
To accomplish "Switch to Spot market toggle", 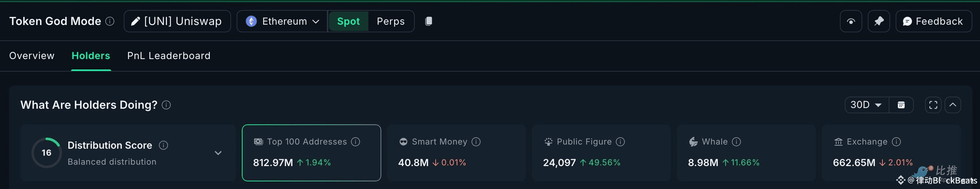I will pyautogui.click(x=348, y=21).
